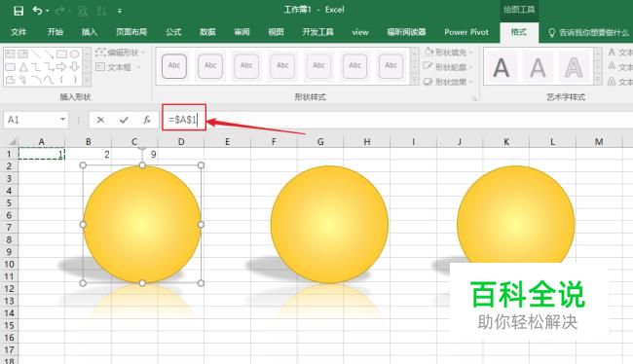Select the curve shape
This screenshot has width=633, height=364.
click(x=49, y=80)
